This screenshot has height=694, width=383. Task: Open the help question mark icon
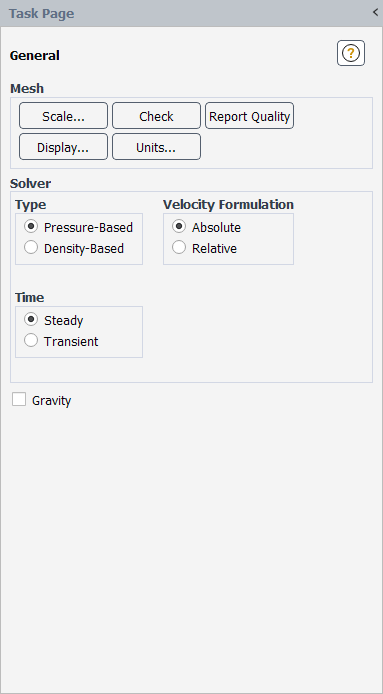351,53
